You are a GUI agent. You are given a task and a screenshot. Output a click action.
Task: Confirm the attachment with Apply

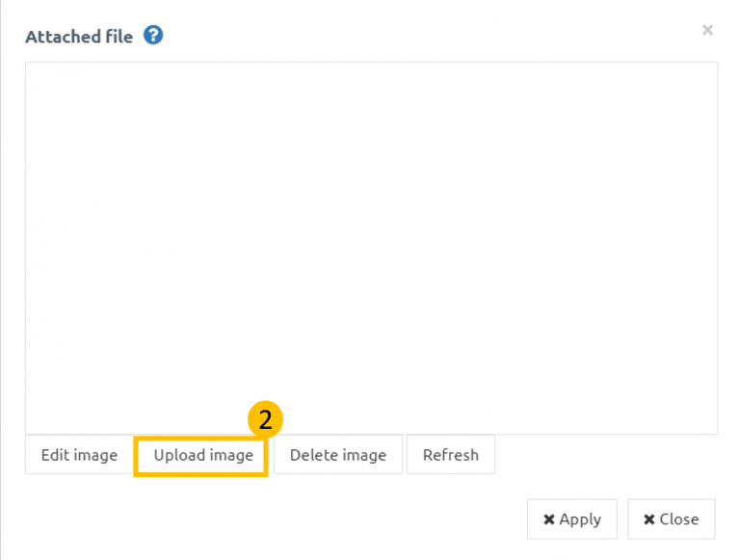click(571, 520)
